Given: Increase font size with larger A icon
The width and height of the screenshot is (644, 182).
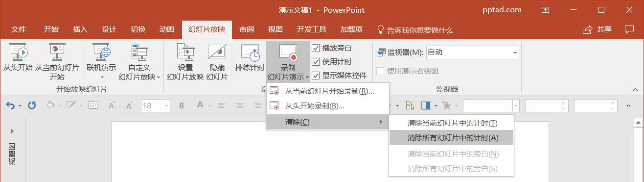Looking at the screenshot, I should click(112, 105).
